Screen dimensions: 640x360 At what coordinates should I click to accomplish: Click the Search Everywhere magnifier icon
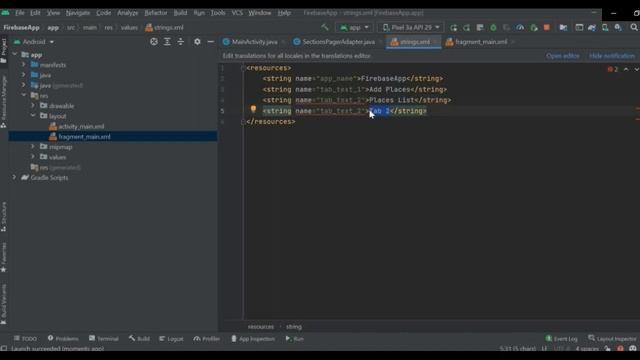pyautogui.click(x=633, y=27)
